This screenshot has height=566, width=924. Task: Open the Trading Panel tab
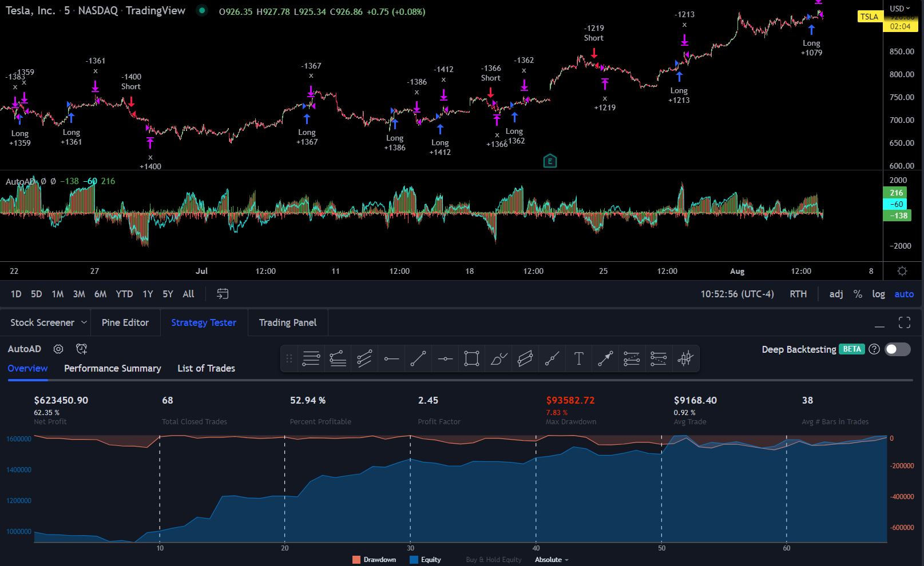288,322
